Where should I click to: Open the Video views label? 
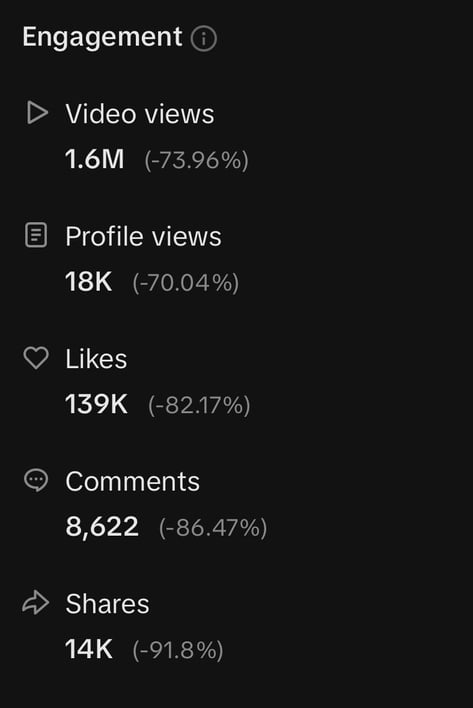pyautogui.click(x=140, y=114)
